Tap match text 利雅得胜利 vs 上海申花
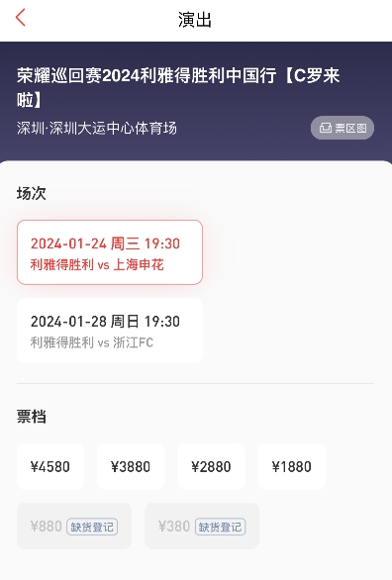This screenshot has width=392, height=580. (97, 265)
